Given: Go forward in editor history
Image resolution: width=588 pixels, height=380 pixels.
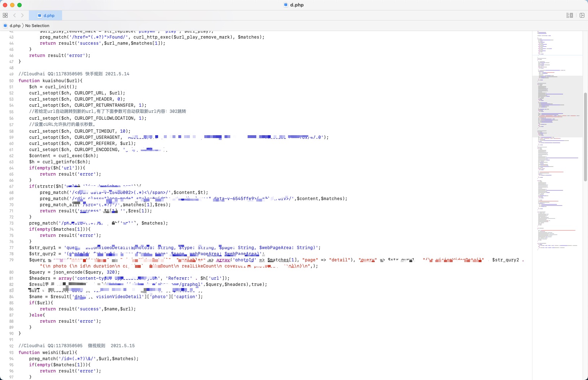Looking at the screenshot, I should tap(22, 16).
